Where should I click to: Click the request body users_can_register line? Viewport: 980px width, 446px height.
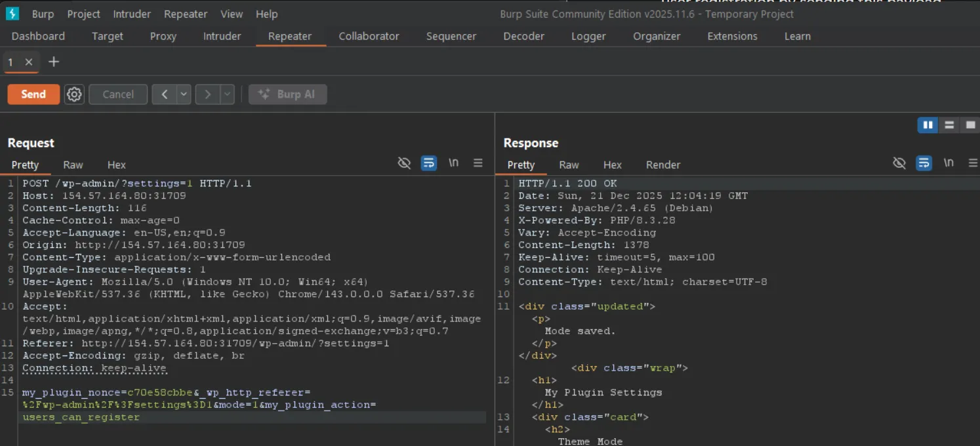click(81, 417)
